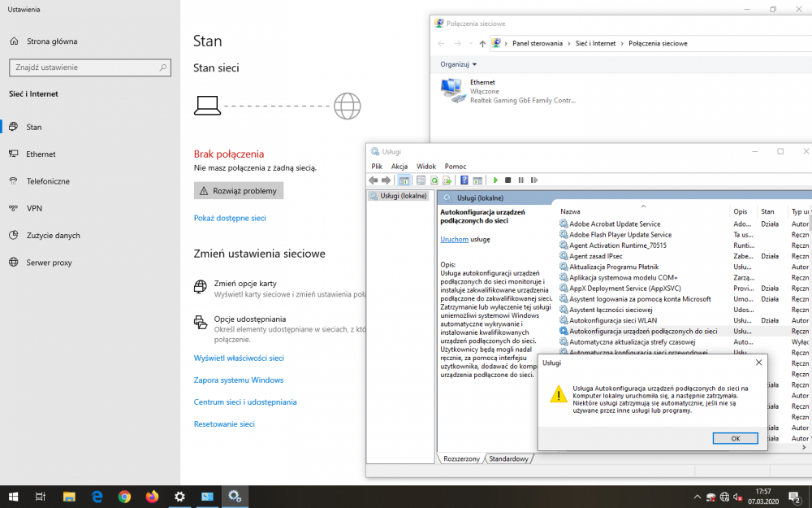Click the Uruchom service link
The width and height of the screenshot is (812, 508).
click(x=454, y=240)
